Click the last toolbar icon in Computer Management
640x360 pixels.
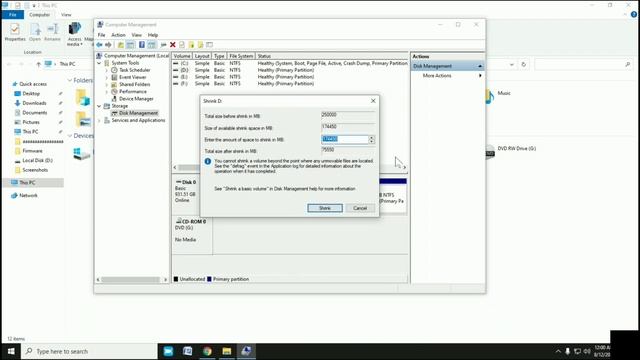[209, 44]
